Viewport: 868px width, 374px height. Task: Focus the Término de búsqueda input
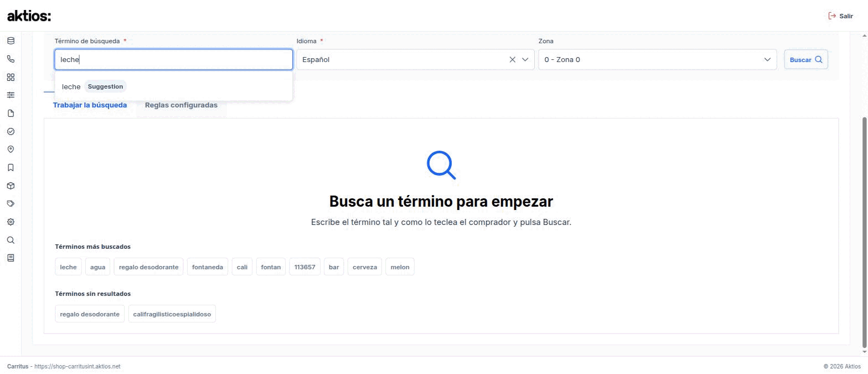coord(173,59)
